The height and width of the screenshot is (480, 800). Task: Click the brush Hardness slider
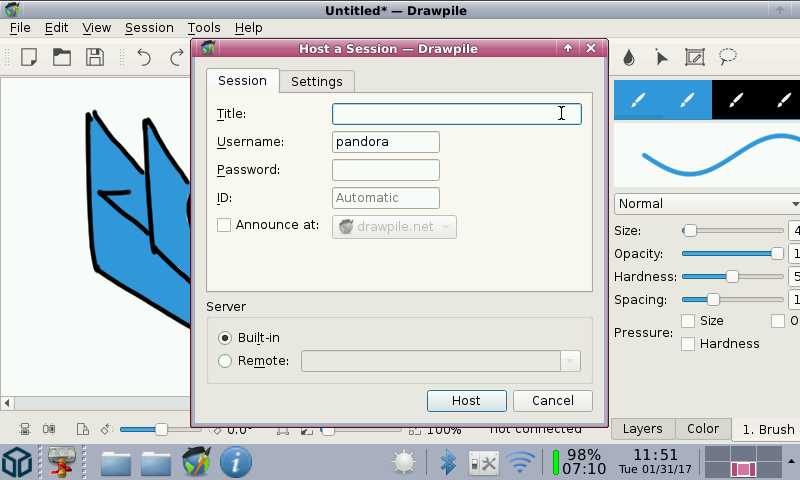coord(732,277)
